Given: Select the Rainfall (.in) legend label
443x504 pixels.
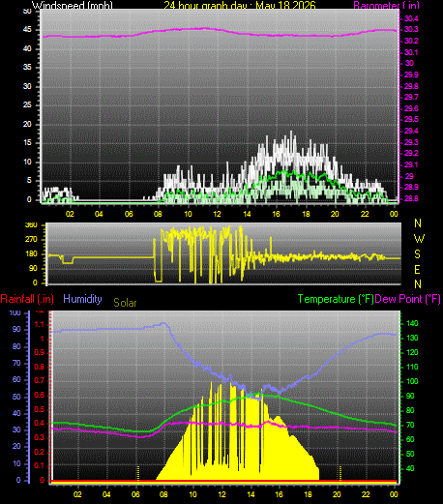Looking at the screenshot, I should 27,299.
